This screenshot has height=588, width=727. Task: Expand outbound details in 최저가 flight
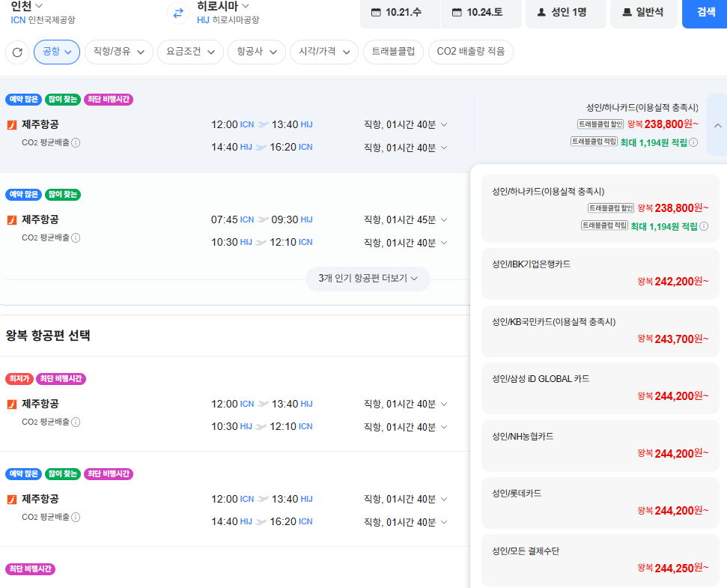[x=444, y=404]
